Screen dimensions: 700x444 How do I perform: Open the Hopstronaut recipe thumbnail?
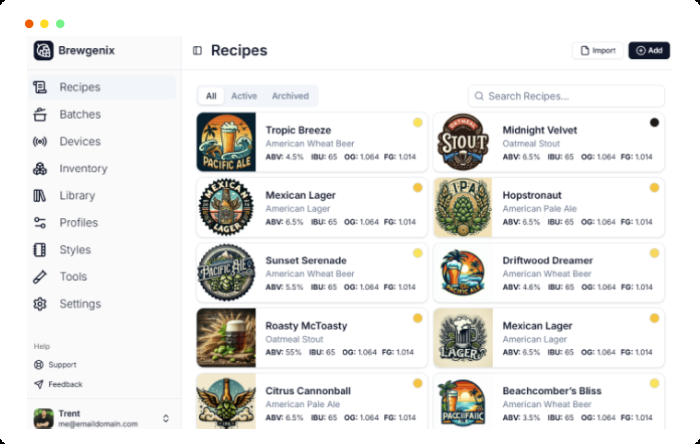pos(463,207)
